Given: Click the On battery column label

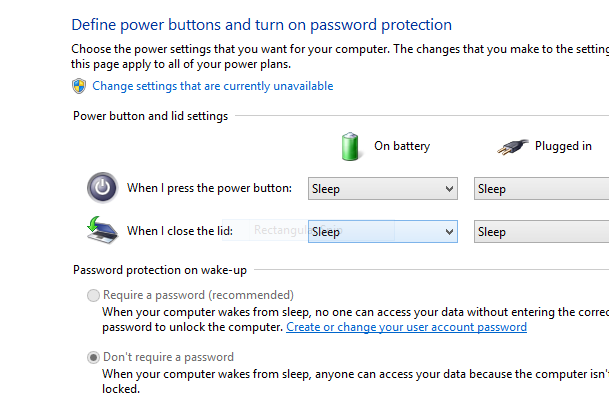Looking at the screenshot, I should [x=402, y=146].
